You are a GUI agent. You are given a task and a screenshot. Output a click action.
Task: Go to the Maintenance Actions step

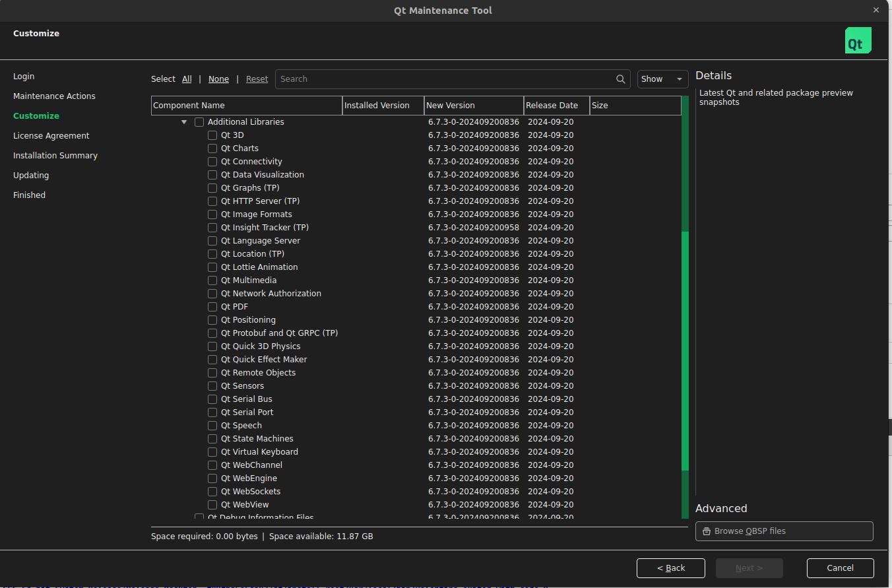[x=54, y=96]
